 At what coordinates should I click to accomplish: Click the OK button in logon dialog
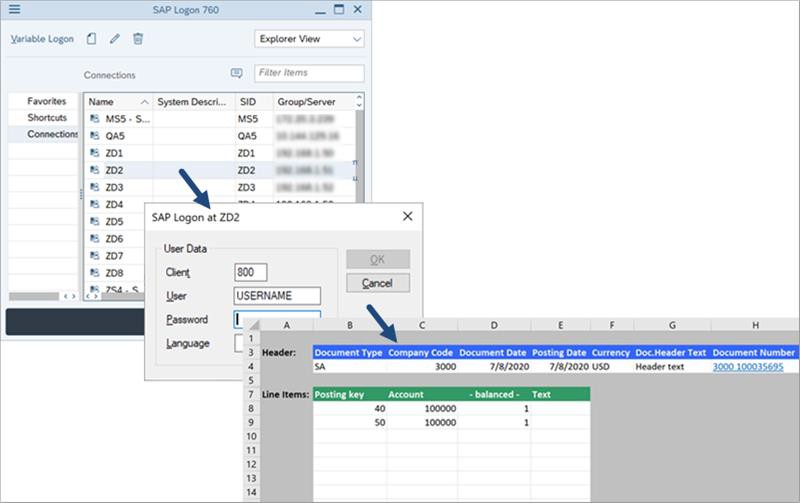coord(378,259)
